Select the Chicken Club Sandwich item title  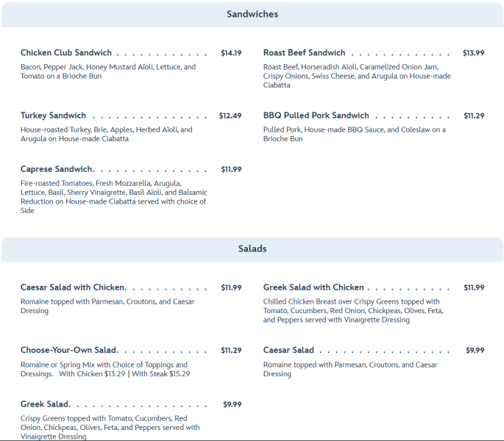[x=66, y=53]
